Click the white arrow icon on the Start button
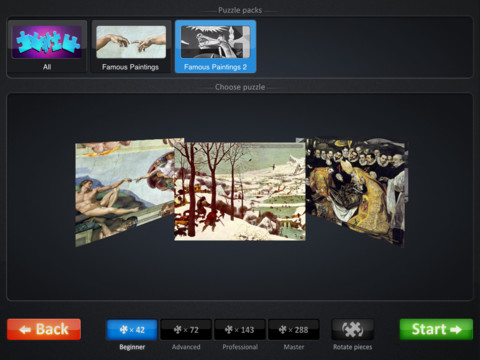Screen dimensions: 480x360 pyautogui.click(x=456, y=330)
